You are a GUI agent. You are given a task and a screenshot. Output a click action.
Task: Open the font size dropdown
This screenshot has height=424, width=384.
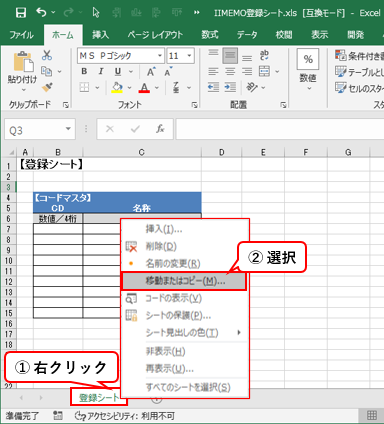[x=189, y=56]
